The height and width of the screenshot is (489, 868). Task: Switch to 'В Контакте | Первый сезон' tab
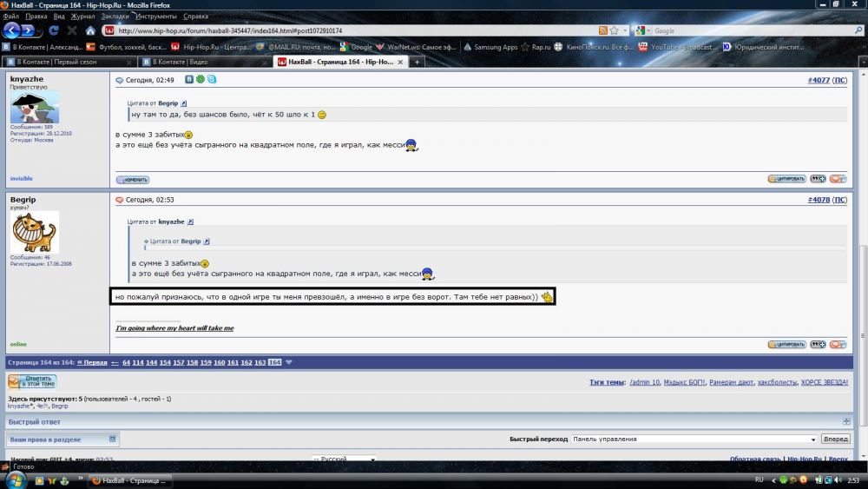coord(67,62)
